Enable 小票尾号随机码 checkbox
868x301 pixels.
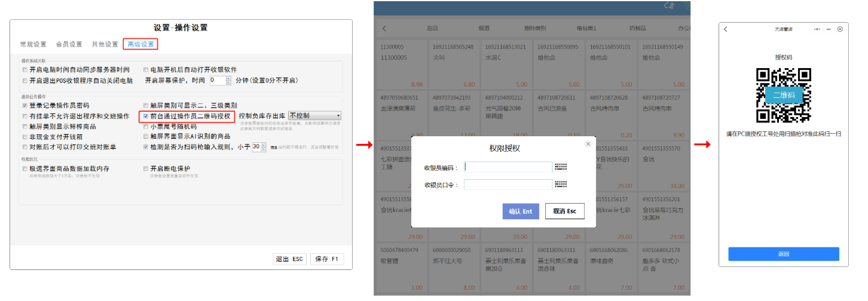click(x=146, y=127)
